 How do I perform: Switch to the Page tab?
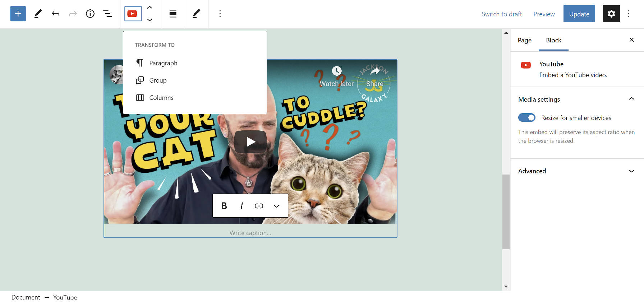524,40
